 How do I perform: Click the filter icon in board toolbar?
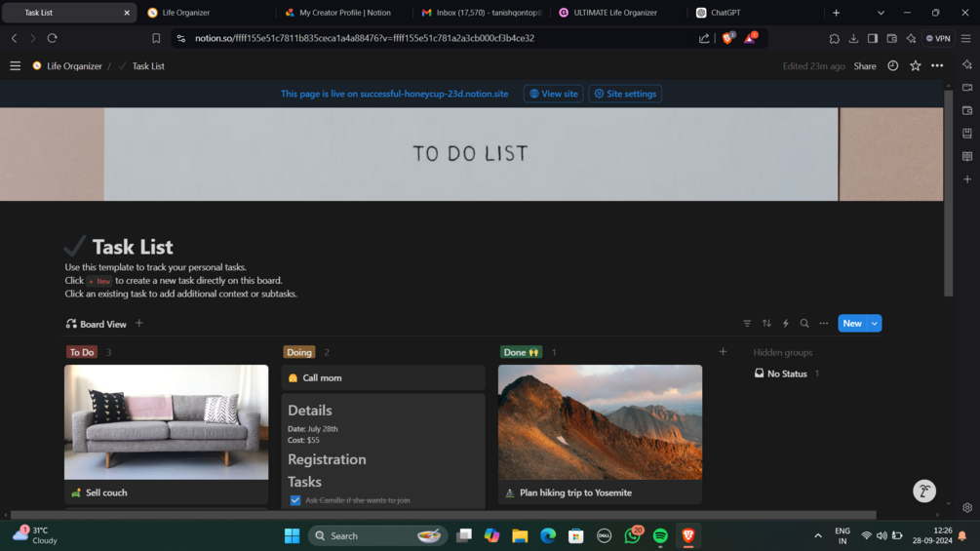(747, 324)
